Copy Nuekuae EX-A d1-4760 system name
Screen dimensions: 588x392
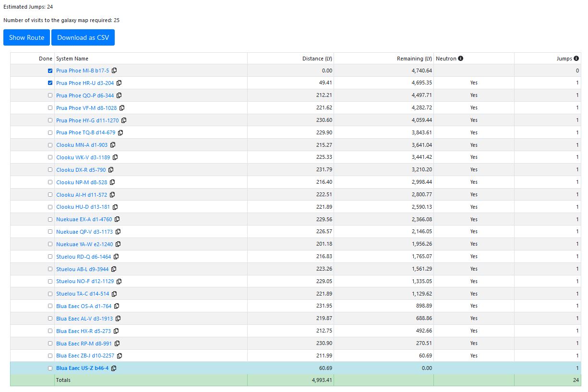point(117,219)
